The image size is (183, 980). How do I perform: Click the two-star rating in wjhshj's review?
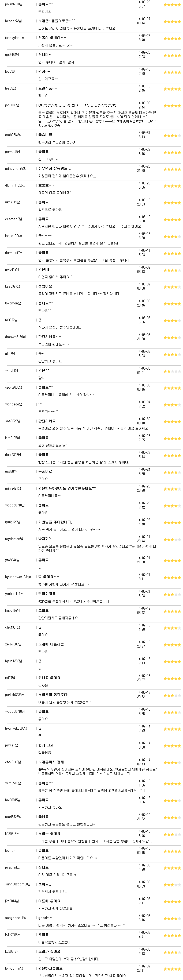pyautogui.click(x=172, y=371)
